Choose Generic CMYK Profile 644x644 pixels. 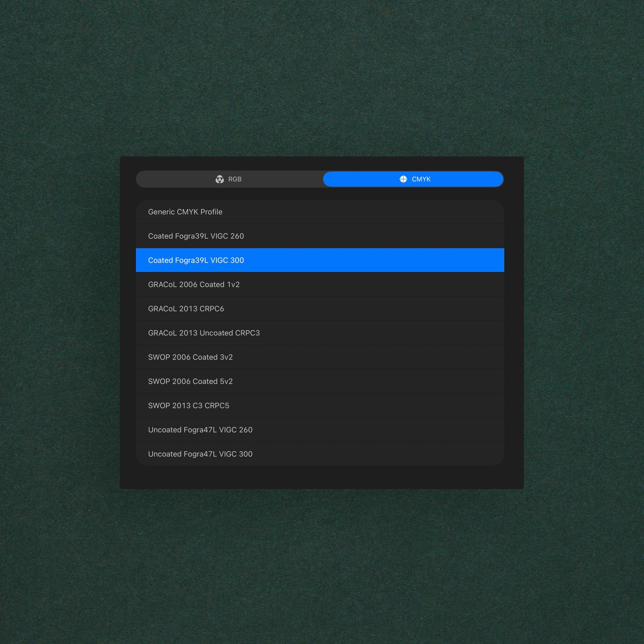(x=185, y=212)
